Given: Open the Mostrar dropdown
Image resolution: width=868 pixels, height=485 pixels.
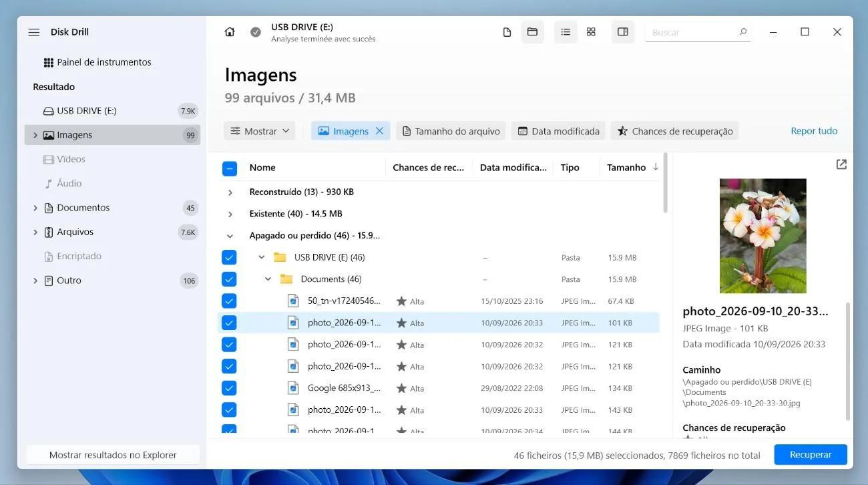Looking at the screenshot, I should coord(260,131).
